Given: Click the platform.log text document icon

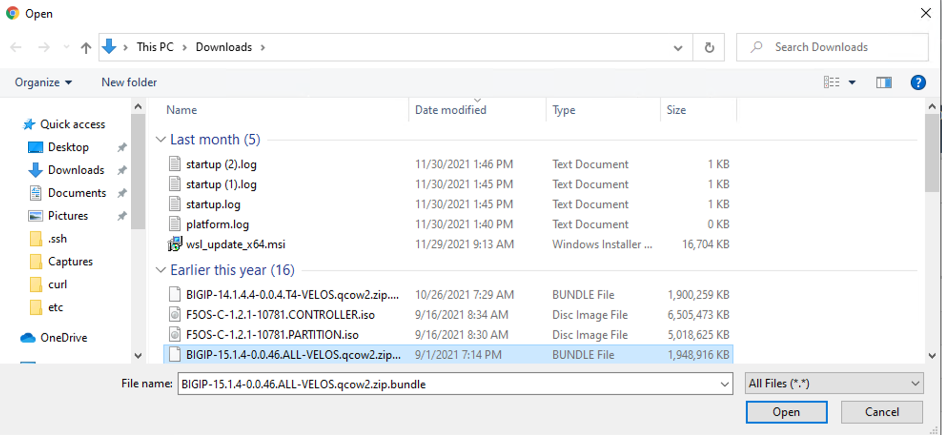Looking at the screenshot, I should click(x=174, y=224).
